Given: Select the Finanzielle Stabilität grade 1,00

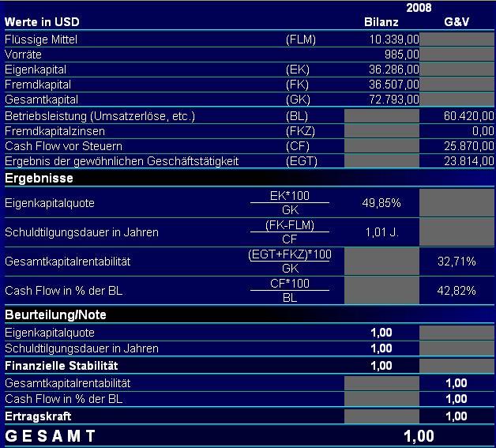Looking at the screenshot, I should pos(381,366).
